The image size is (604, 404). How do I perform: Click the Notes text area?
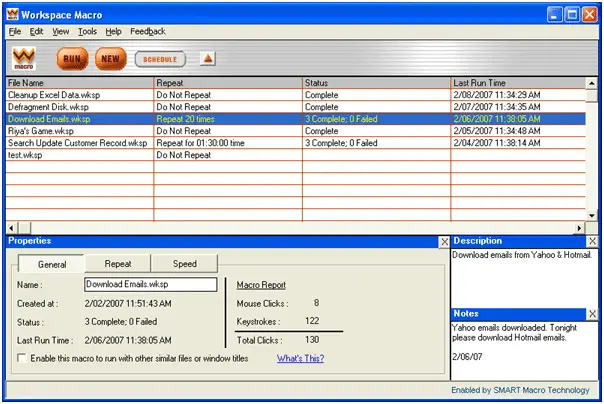[524, 350]
